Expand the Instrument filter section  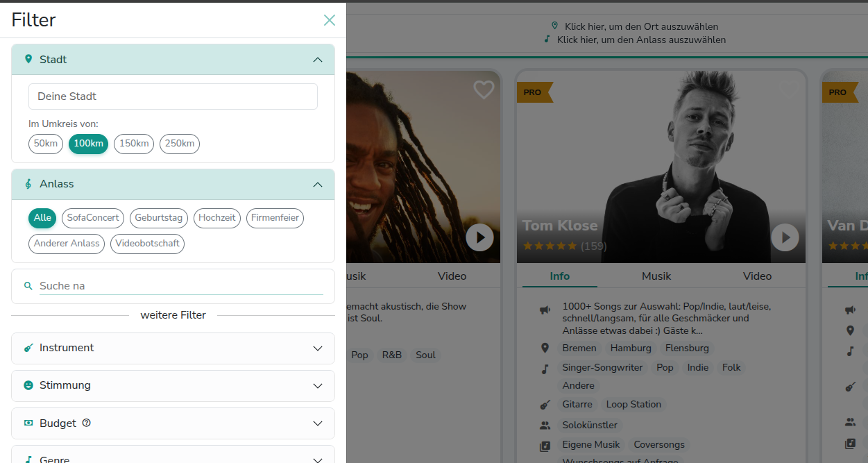[x=173, y=348]
